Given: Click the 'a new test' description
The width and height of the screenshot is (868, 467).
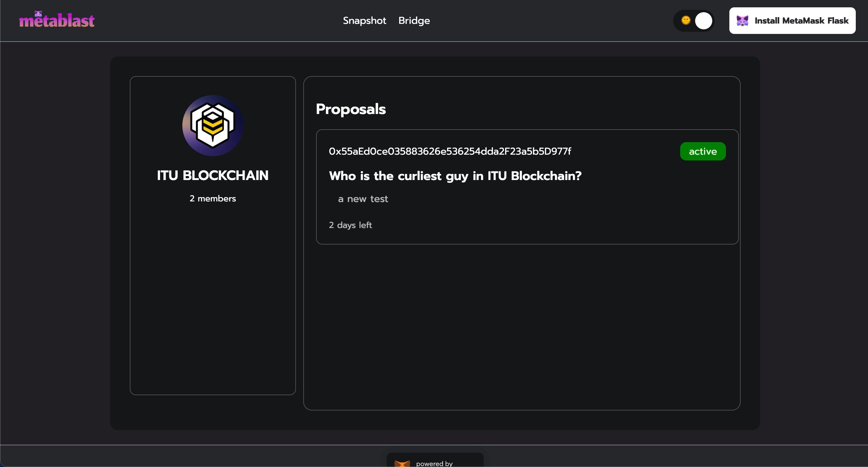Looking at the screenshot, I should coord(363,199).
